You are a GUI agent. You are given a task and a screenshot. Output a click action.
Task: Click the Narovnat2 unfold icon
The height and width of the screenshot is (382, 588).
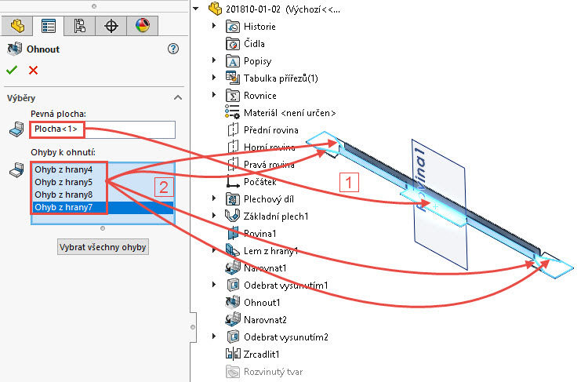pyautogui.click(x=233, y=319)
